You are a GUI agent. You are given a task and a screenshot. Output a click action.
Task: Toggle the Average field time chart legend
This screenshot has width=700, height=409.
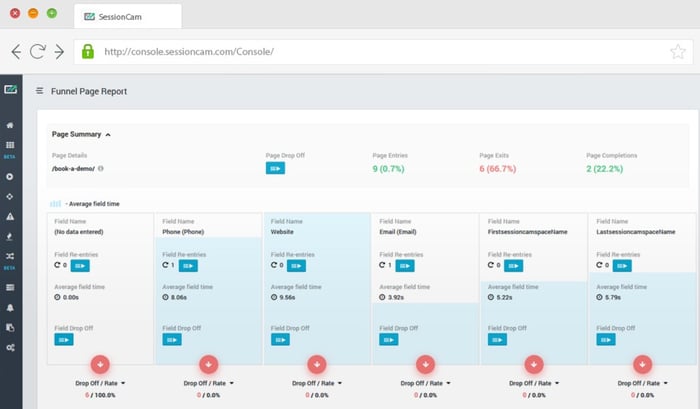(x=85, y=203)
